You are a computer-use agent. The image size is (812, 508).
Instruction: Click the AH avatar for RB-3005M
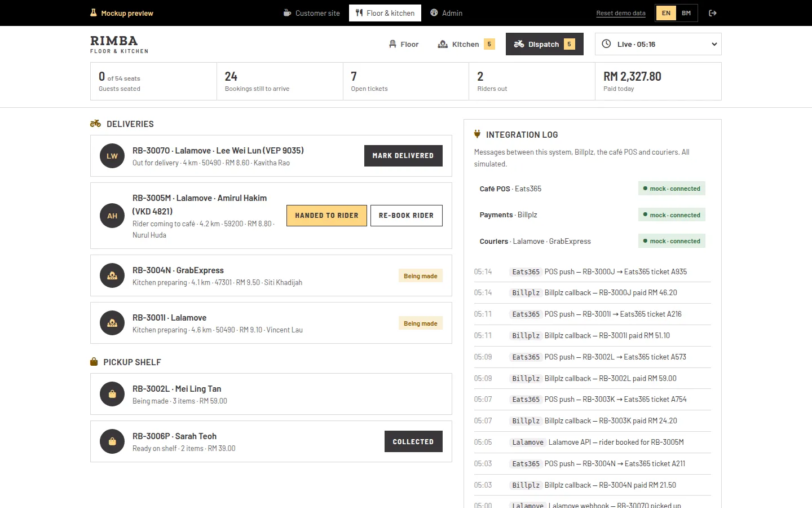[x=112, y=216]
